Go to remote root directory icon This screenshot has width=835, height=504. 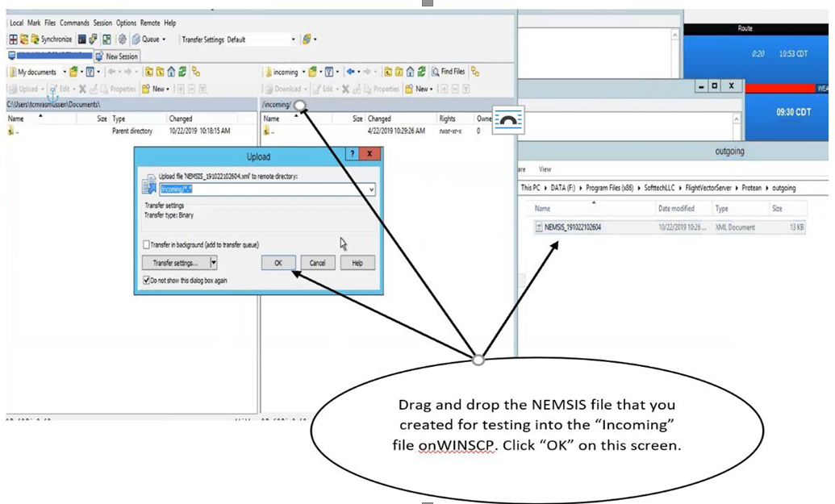click(x=399, y=72)
